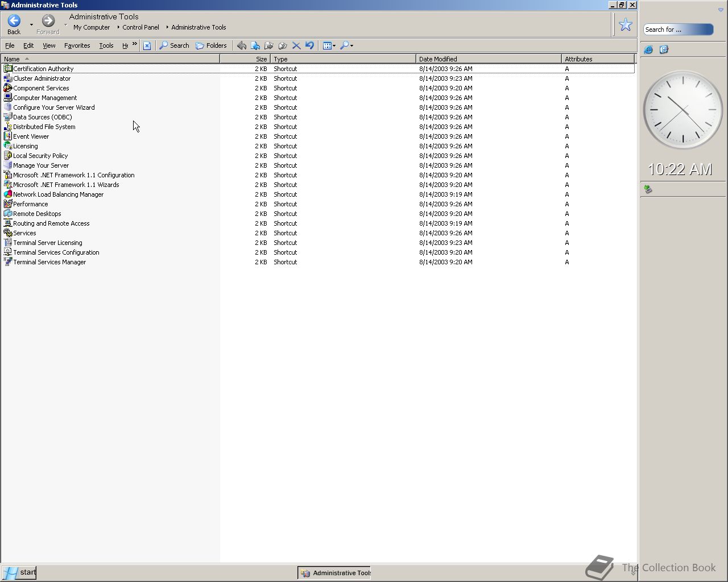This screenshot has width=728, height=582.
Task: Click Cluster Administrator date 9:23 AM
Action: 446,78
